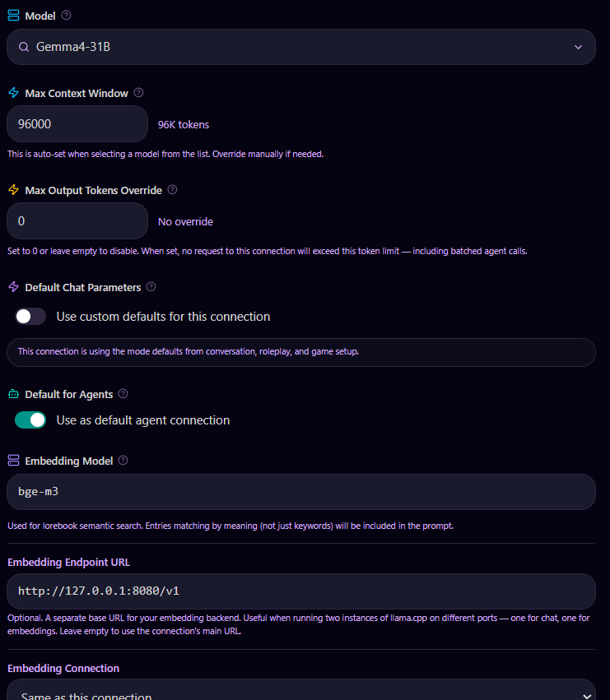Click the server icon beside Embedding Model
This screenshot has height=700, width=610.
[13, 461]
